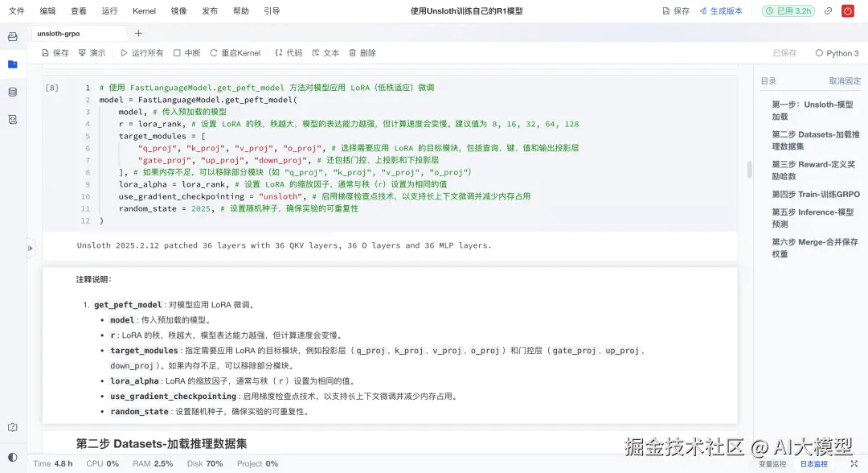Add a new tab with plus icon
868x473 pixels.
point(138,34)
